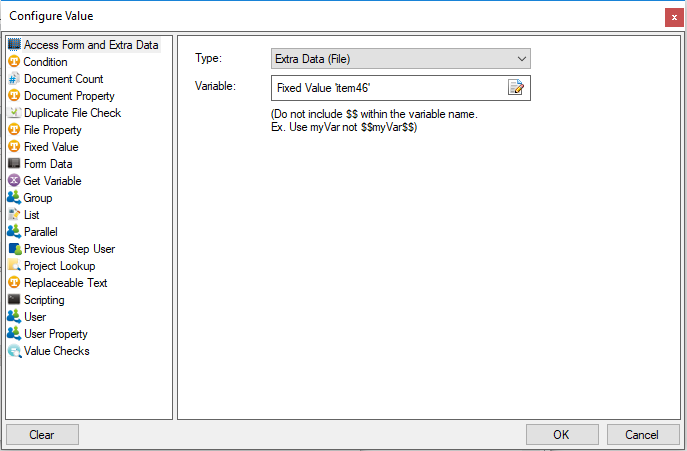Confirm with the OK button
Screen dimensions: 687x451
pyautogui.click(x=561, y=435)
